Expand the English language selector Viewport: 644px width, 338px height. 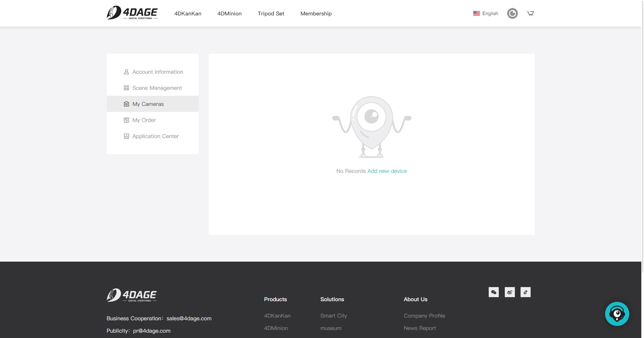[x=490, y=13]
